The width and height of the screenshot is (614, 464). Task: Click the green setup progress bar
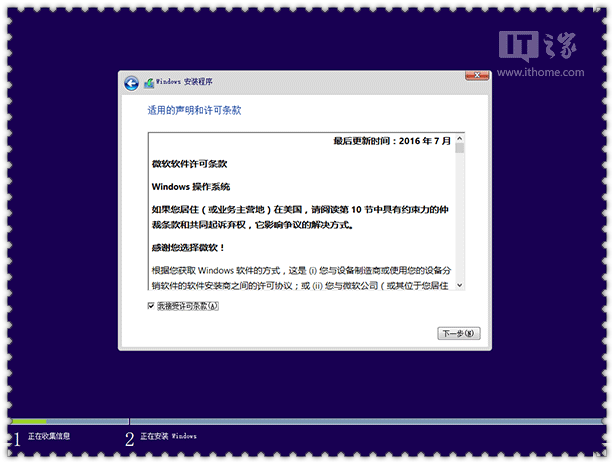click(x=29, y=421)
